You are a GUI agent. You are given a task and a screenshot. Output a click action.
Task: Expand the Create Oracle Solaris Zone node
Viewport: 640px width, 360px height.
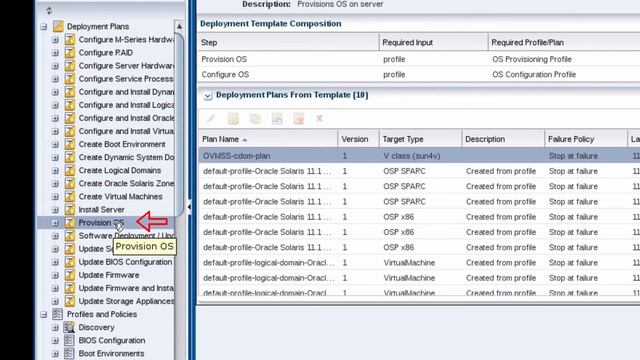55,184
